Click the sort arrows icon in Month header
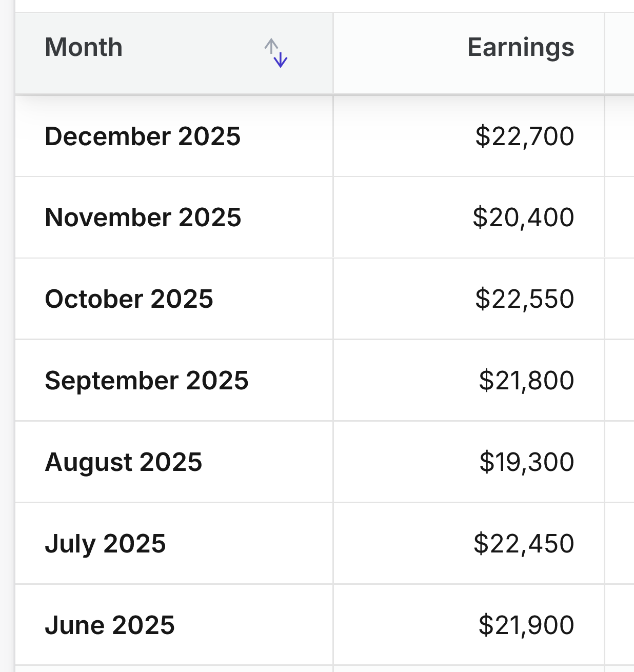 pos(276,53)
